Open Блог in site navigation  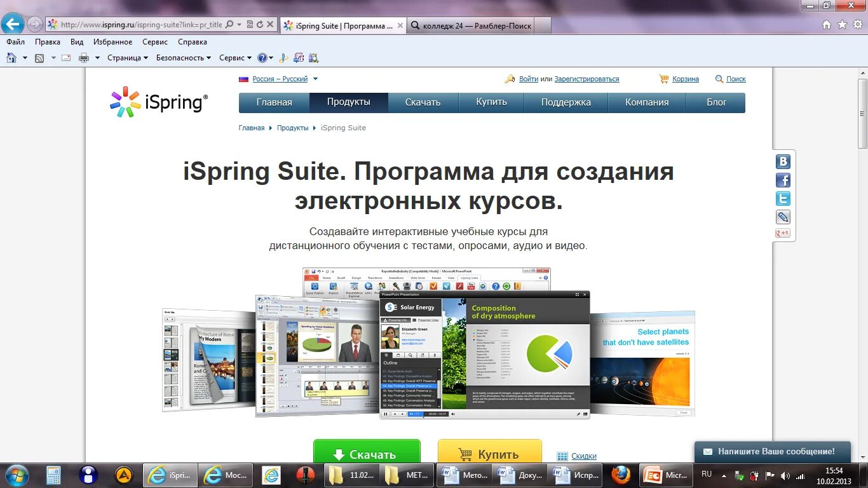coord(716,102)
